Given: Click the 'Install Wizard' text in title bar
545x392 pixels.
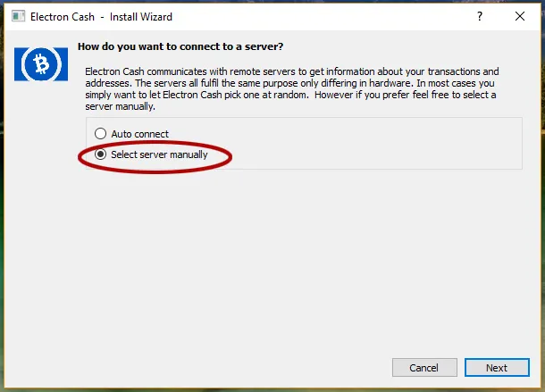Looking at the screenshot, I should pos(141,17).
